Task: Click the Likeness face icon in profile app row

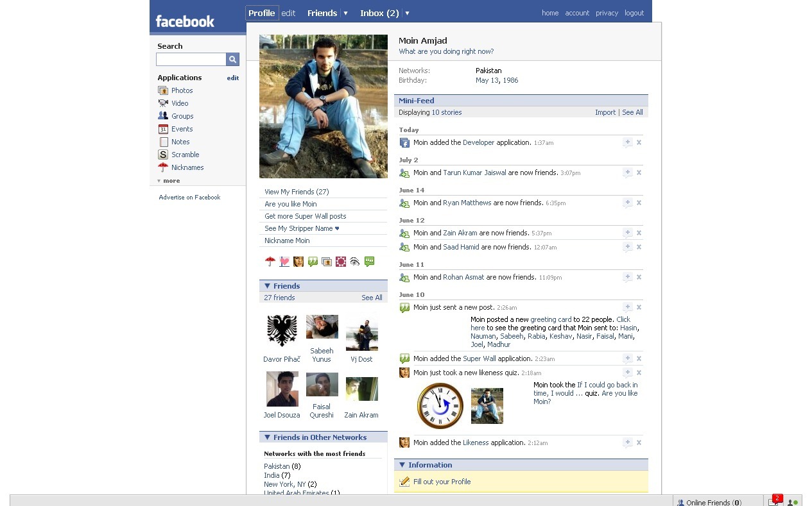Action: 298,262
